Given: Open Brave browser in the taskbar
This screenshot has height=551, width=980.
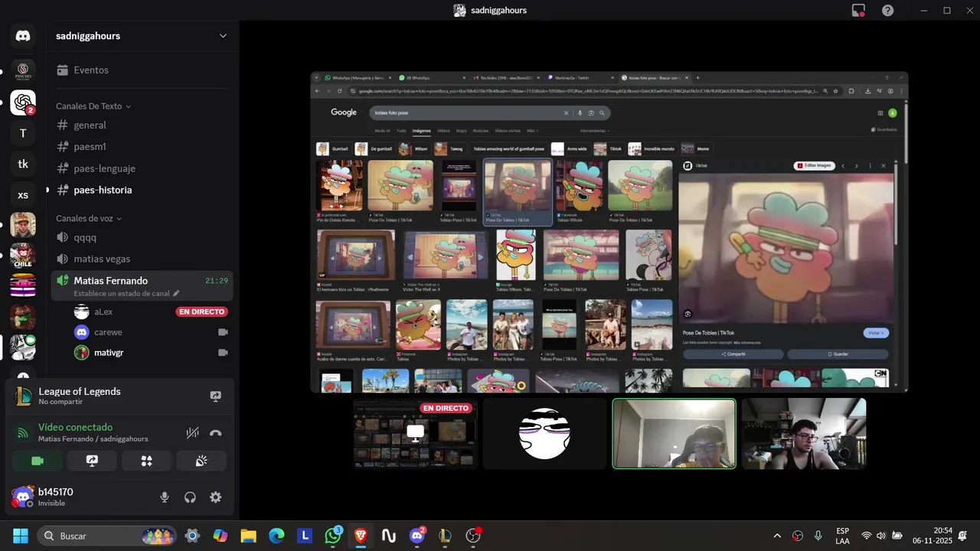Looking at the screenshot, I should 361,536.
